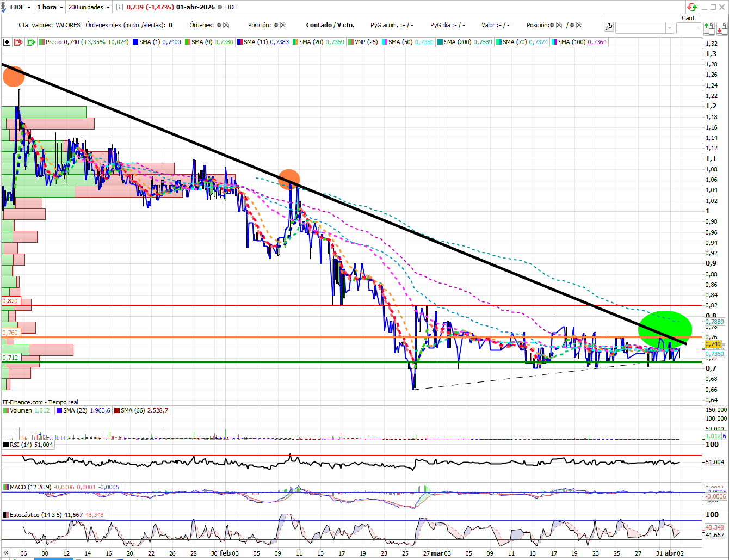Click the blue SMA (1) color swatch

tap(135, 42)
